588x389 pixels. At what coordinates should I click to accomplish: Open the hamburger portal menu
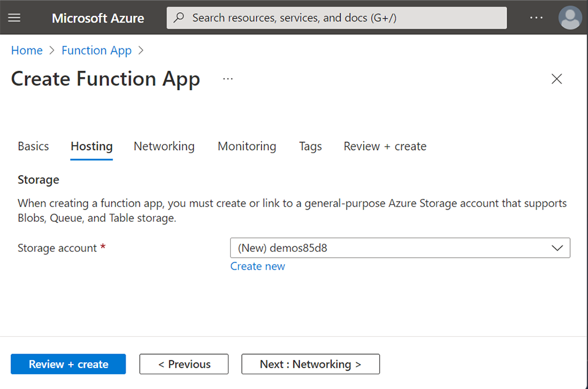[14, 18]
